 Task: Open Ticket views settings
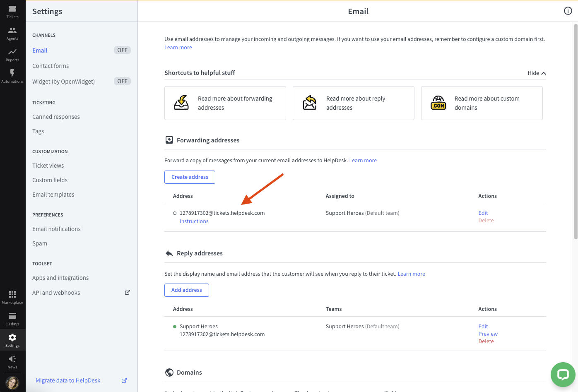[x=48, y=166]
